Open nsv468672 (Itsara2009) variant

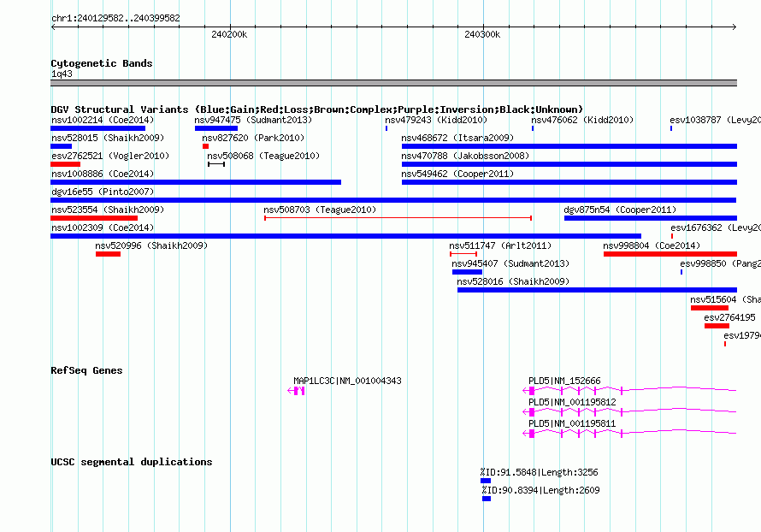click(457, 138)
